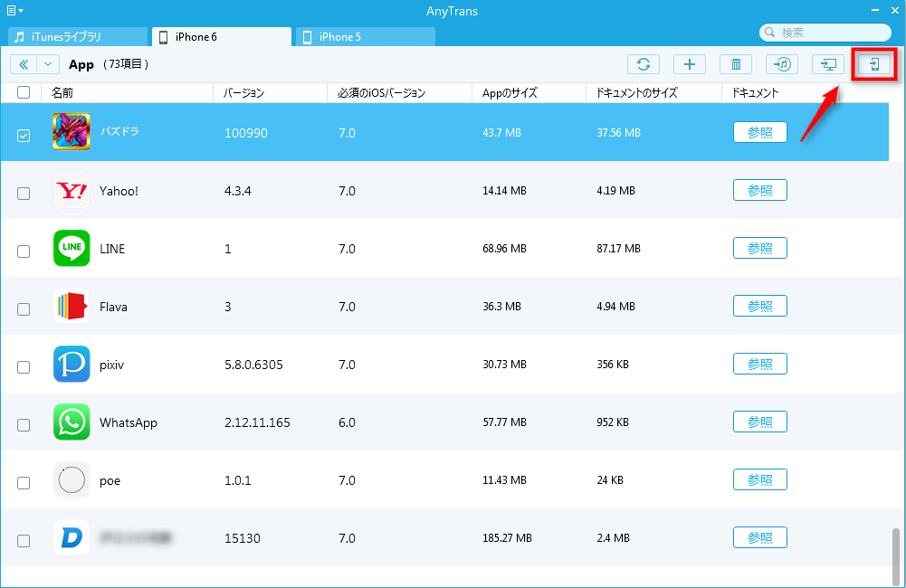Click the refresh icon in toolbar

click(x=644, y=64)
